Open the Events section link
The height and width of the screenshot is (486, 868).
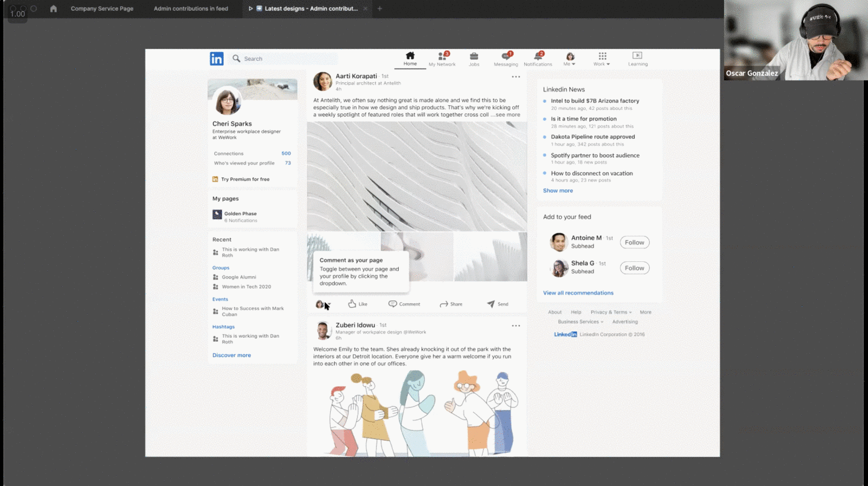coord(220,299)
